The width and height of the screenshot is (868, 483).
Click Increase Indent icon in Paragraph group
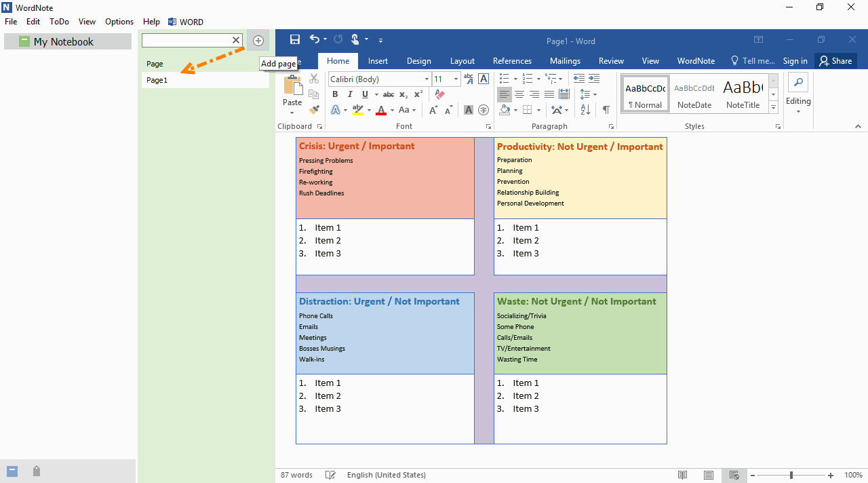pos(594,79)
